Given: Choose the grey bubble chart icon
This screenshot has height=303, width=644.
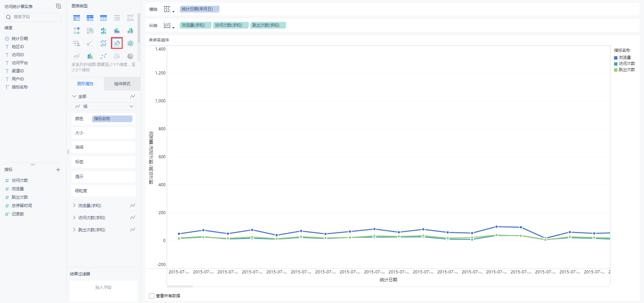Looking at the screenshot, I should point(117,56).
